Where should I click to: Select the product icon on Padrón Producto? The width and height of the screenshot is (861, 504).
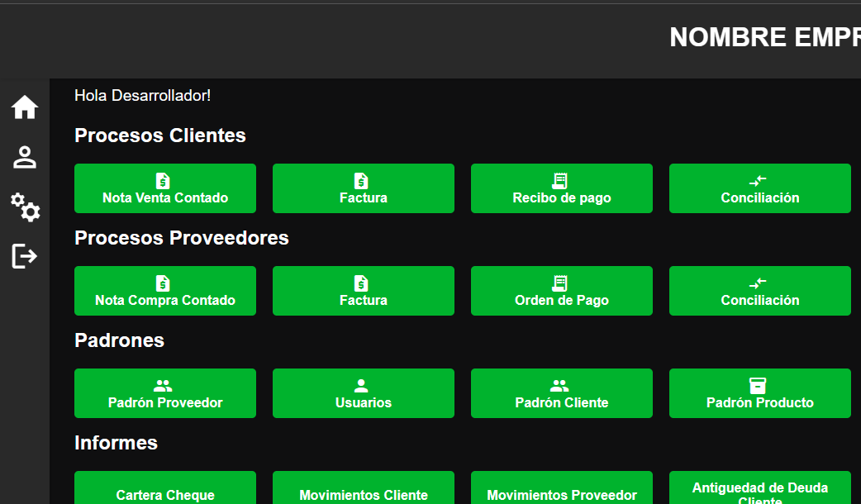tap(759, 383)
